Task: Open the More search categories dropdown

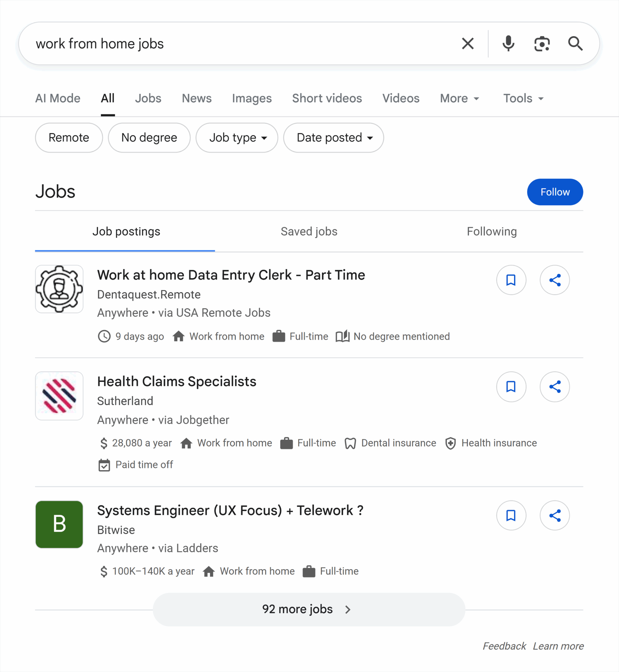Action: pyautogui.click(x=459, y=98)
